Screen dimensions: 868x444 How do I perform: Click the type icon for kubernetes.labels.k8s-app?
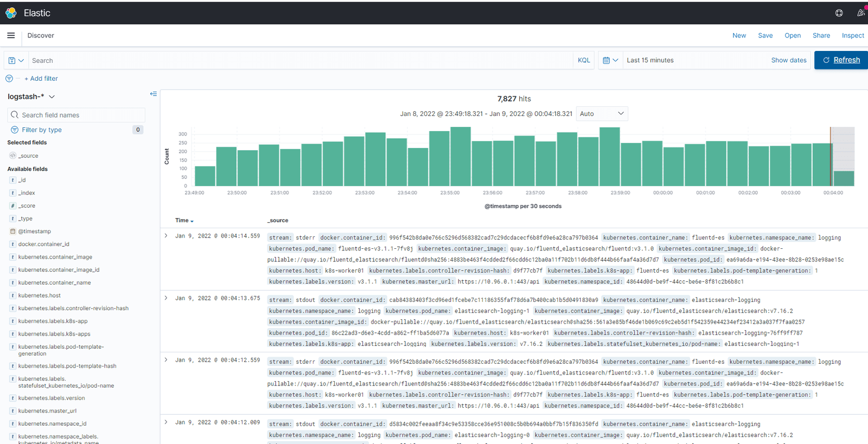click(12, 321)
